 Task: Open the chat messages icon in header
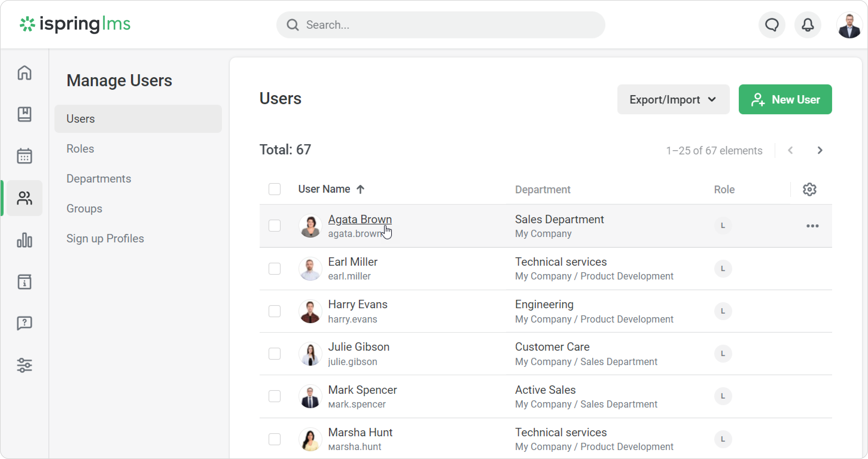(772, 25)
